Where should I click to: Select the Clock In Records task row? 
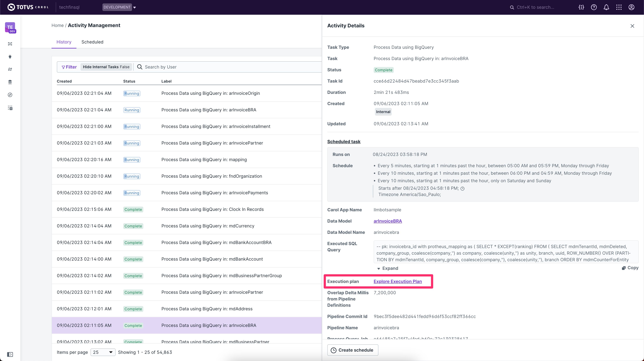pos(187,209)
